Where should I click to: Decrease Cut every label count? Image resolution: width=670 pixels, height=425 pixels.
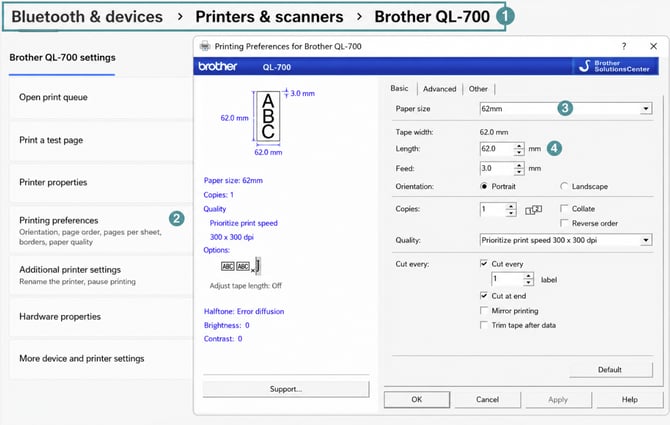coord(529,283)
